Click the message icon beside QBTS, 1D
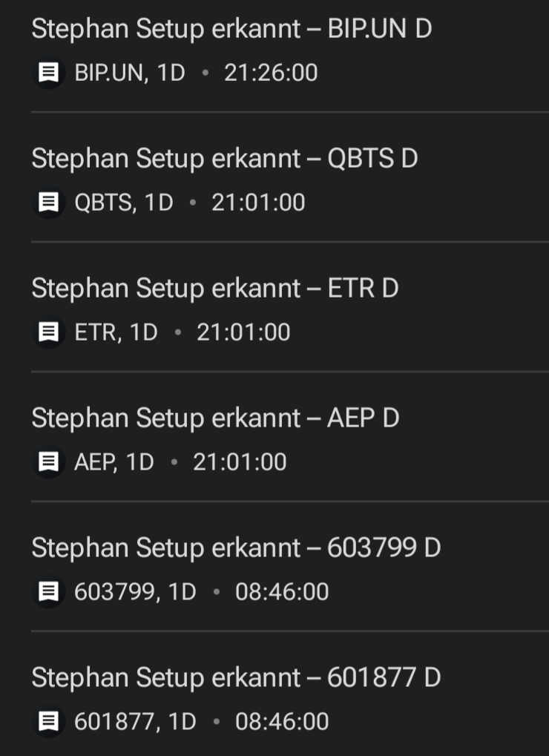This screenshot has height=756, width=549. pyautogui.click(x=49, y=203)
